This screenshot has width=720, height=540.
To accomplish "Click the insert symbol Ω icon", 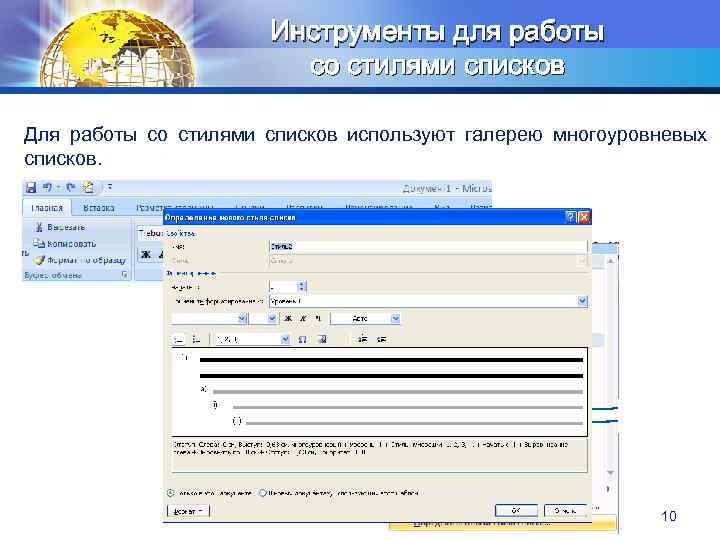I will click(302, 340).
